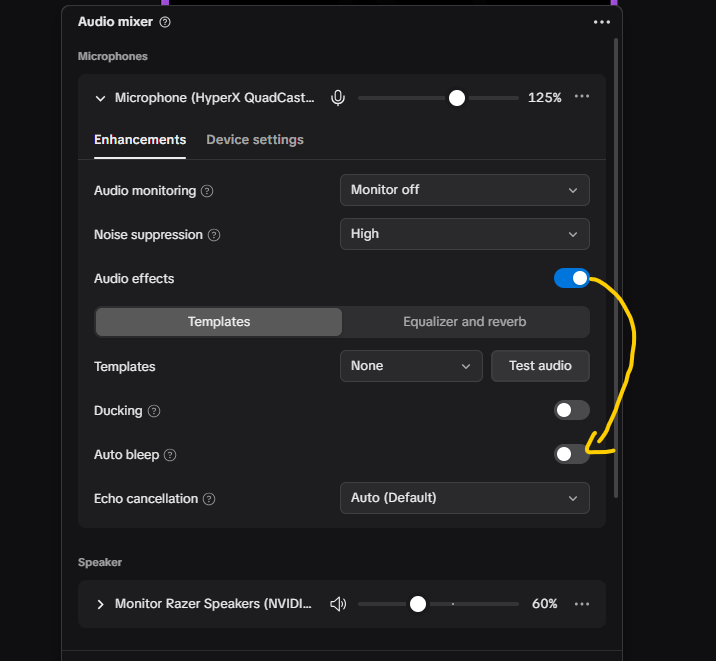
Task: Open Audio mixer three-dot menu
Action: (x=601, y=22)
